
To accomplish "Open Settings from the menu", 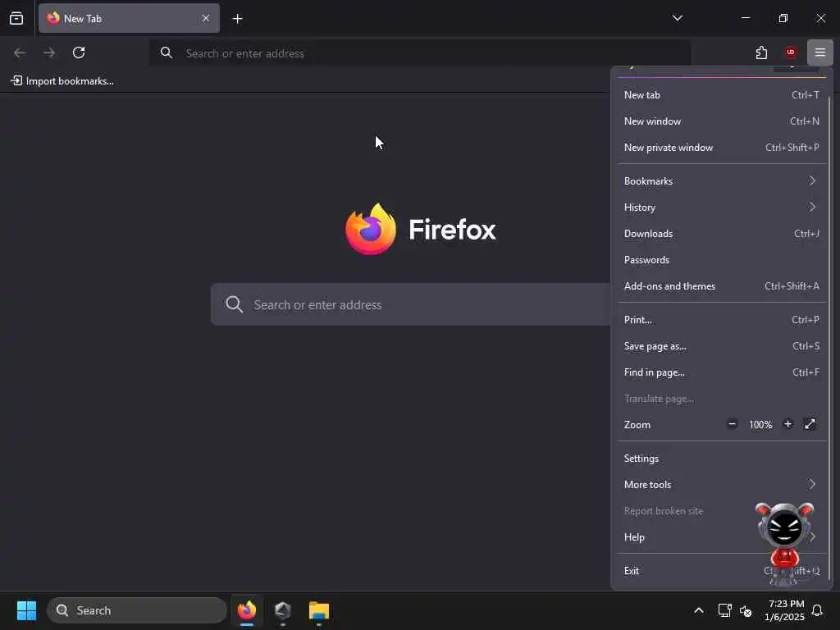I will [721, 459].
